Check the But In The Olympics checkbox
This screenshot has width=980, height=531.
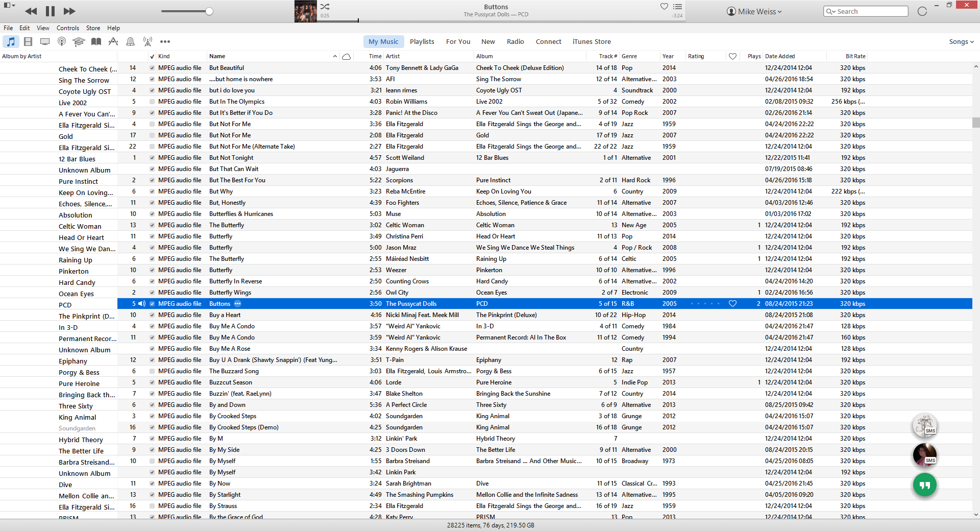152,102
